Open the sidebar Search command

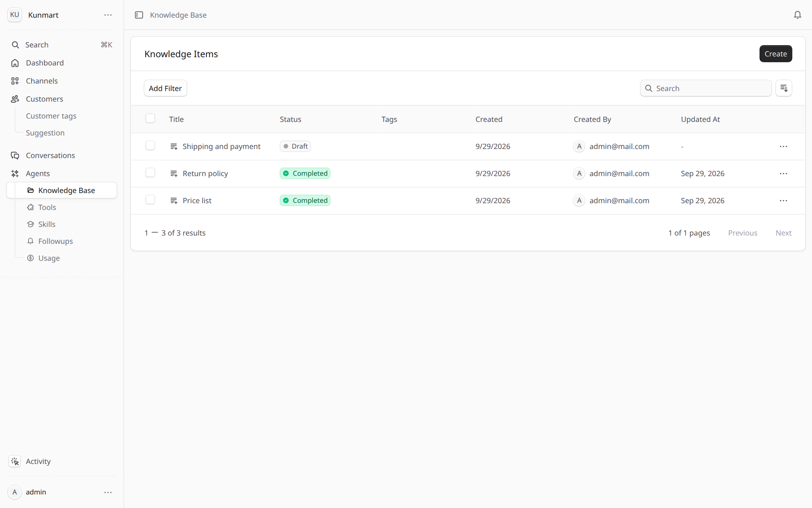click(x=62, y=45)
